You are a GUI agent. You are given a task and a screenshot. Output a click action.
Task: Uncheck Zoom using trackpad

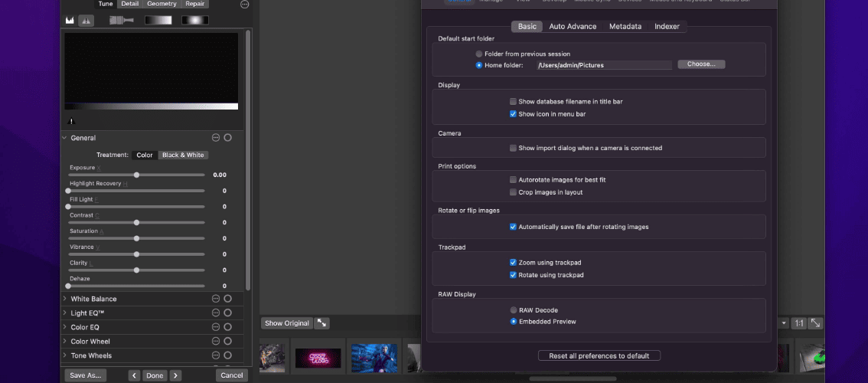pyautogui.click(x=513, y=262)
